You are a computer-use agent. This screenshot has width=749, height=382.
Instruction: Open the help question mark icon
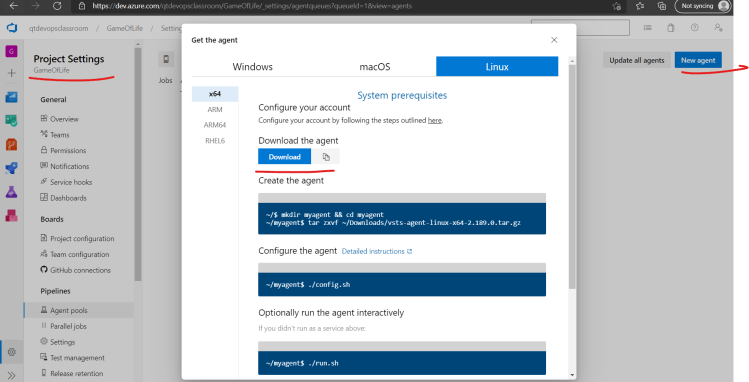695,28
